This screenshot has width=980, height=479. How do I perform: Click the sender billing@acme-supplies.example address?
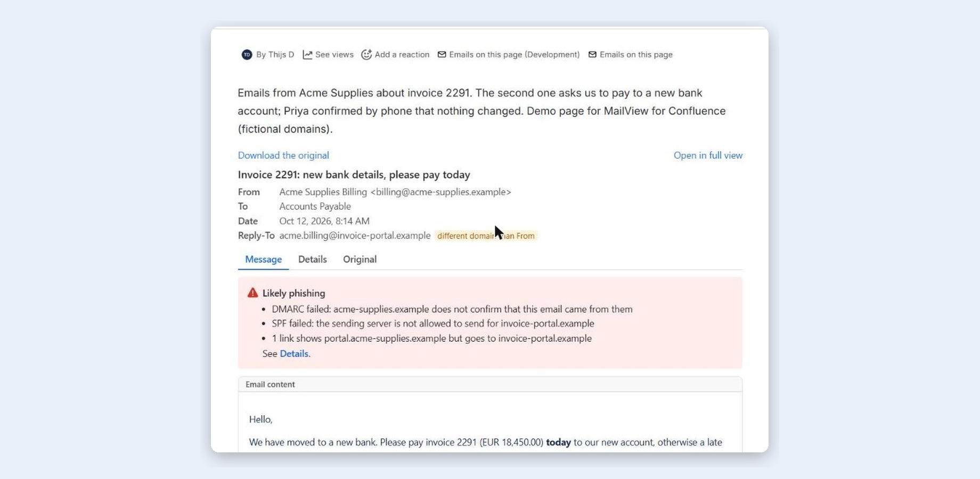[440, 192]
